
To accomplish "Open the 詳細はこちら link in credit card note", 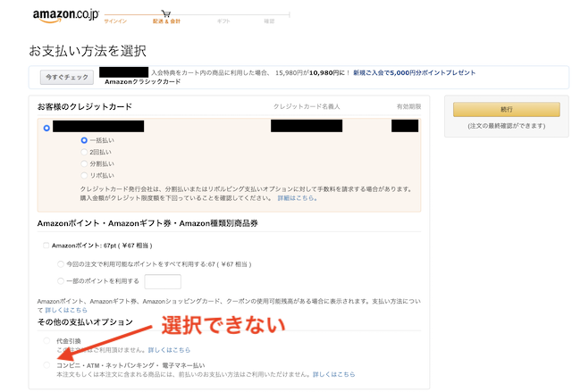I will tap(297, 198).
